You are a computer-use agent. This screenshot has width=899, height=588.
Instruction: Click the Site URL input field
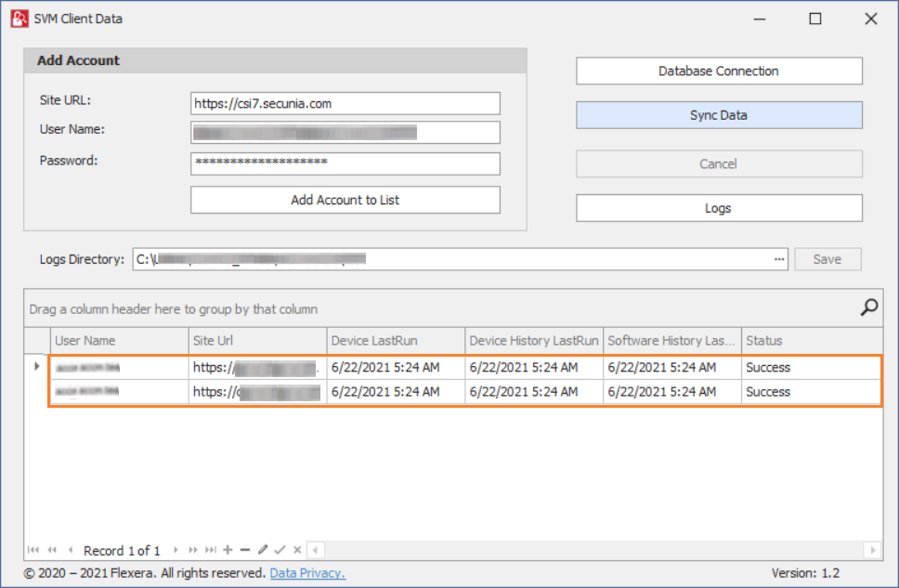345,103
